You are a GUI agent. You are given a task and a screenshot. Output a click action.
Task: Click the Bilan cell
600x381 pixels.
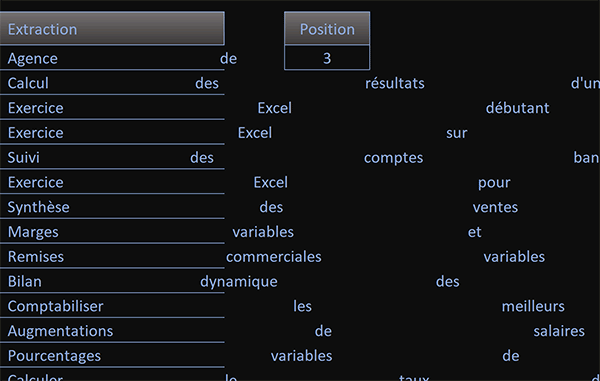coord(112,282)
